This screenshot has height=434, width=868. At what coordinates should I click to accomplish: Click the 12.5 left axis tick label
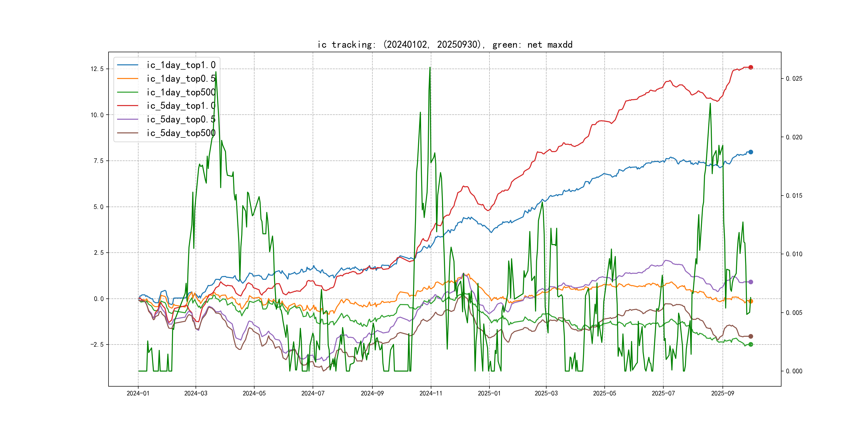tap(97, 69)
